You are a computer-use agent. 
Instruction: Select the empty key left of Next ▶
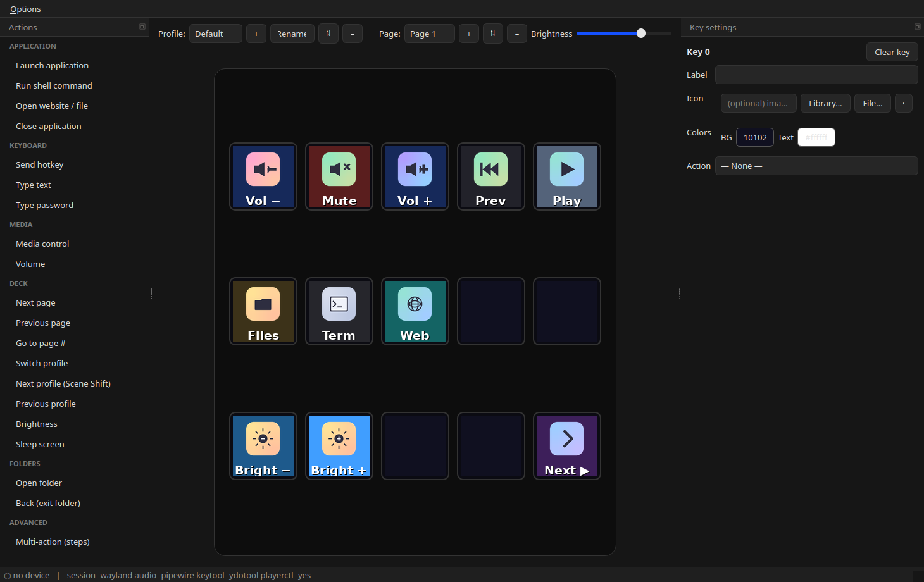[x=491, y=446]
